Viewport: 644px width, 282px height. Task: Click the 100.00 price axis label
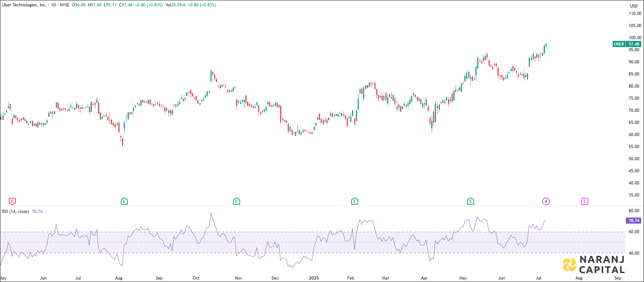[635, 38]
